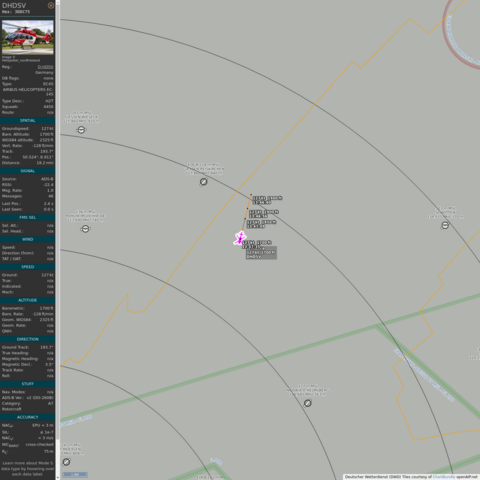Click the Giessen-Wieseck airfield symbol
This screenshot has width=480, height=480.
(81, 130)
